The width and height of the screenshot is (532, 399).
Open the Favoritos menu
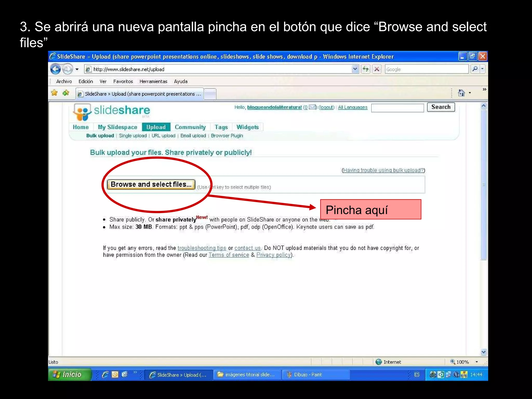(123, 81)
